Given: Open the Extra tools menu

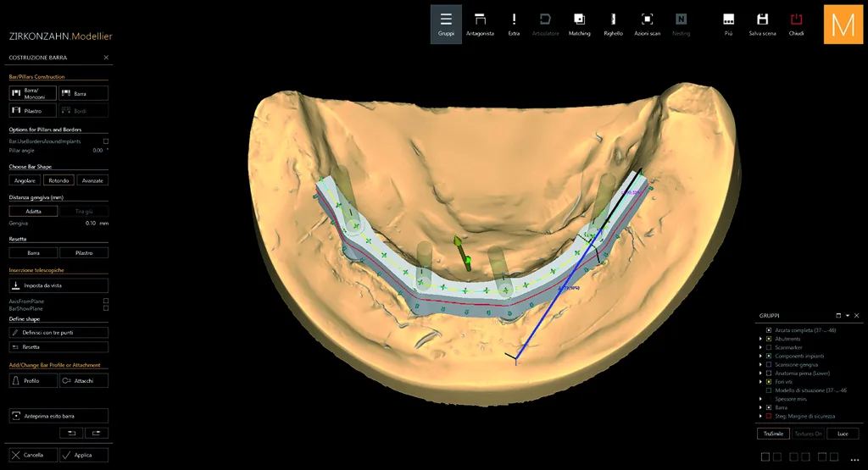Looking at the screenshot, I should [514, 25].
